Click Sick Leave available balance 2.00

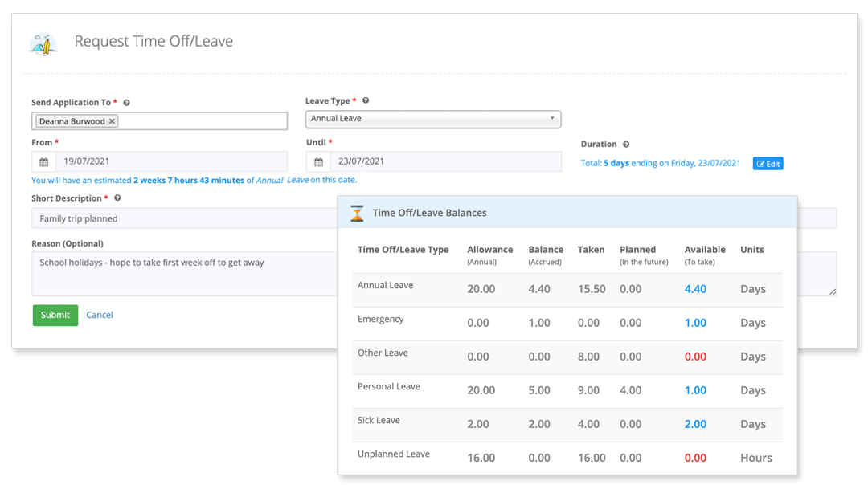[695, 424]
